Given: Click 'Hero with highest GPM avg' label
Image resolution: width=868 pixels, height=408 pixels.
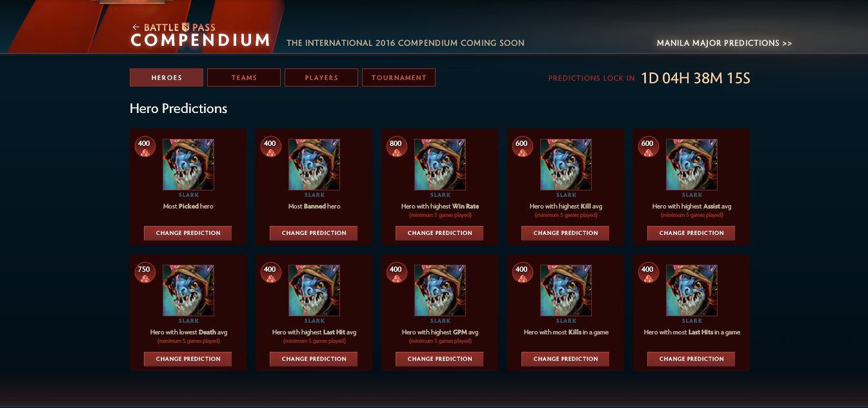Looking at the screenshot, I should 440,332.
